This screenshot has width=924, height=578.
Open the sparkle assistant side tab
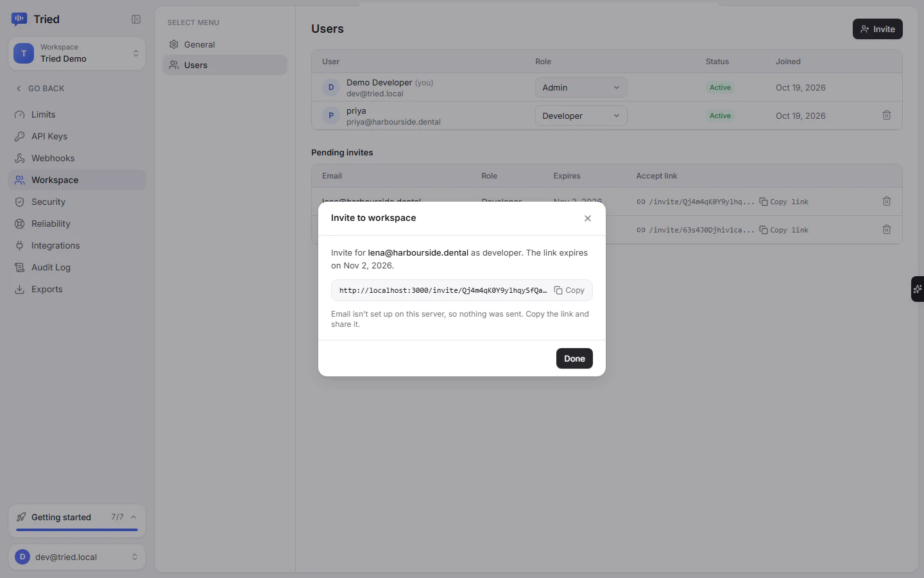tap(918, 289)
